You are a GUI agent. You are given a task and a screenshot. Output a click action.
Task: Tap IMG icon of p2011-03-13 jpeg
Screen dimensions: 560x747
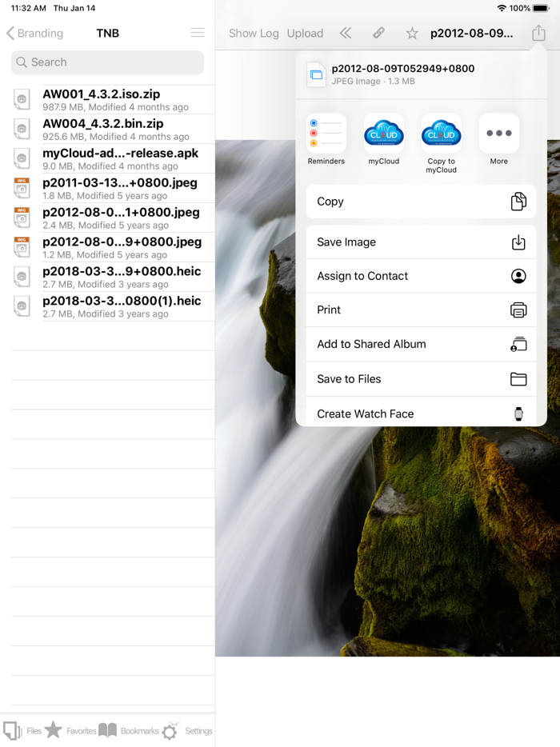coord(22,188)
